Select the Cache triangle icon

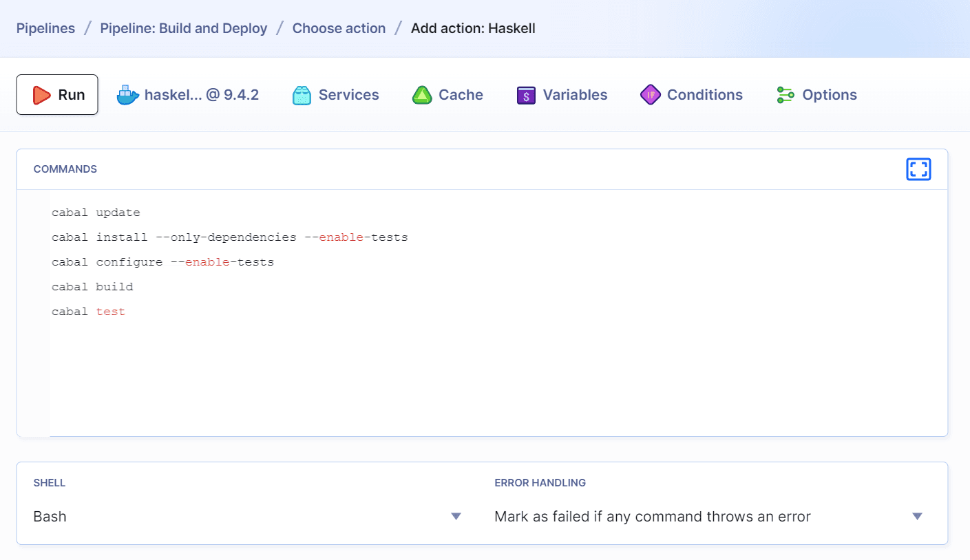(422, 95)
